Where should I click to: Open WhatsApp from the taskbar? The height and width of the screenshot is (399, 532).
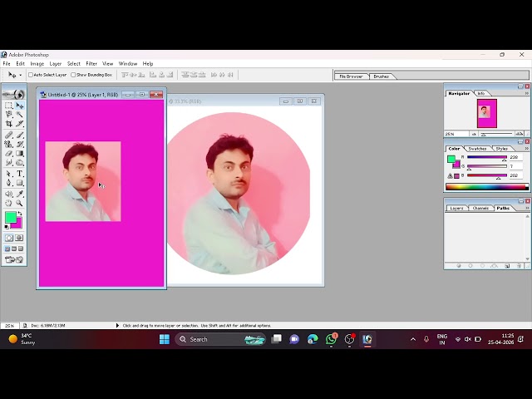tap(331, 339)
